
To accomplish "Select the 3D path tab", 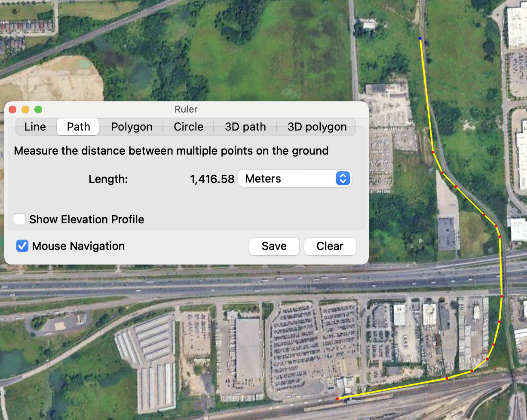I will tap(245, 127).
